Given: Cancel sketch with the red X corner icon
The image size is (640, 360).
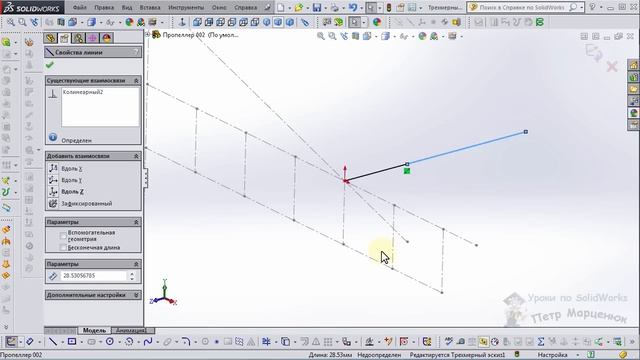Looking at the screenshot, I should [612, 67].
